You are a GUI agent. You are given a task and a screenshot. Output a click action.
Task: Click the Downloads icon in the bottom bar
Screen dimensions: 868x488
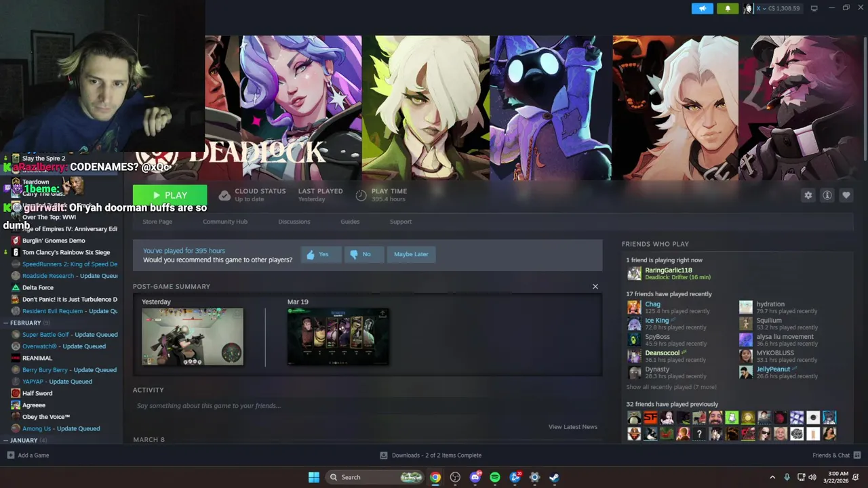(x=384, y=455)
